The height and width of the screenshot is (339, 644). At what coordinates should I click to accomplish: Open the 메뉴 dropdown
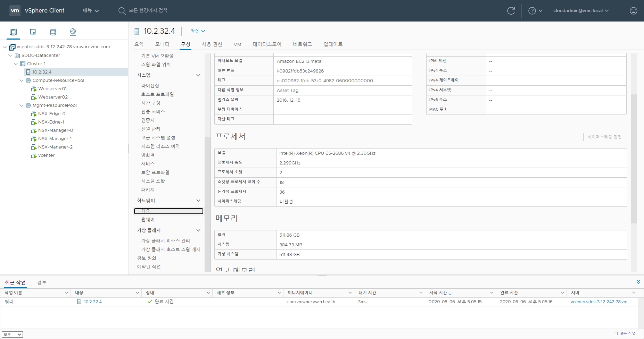(x=91, y=11)
